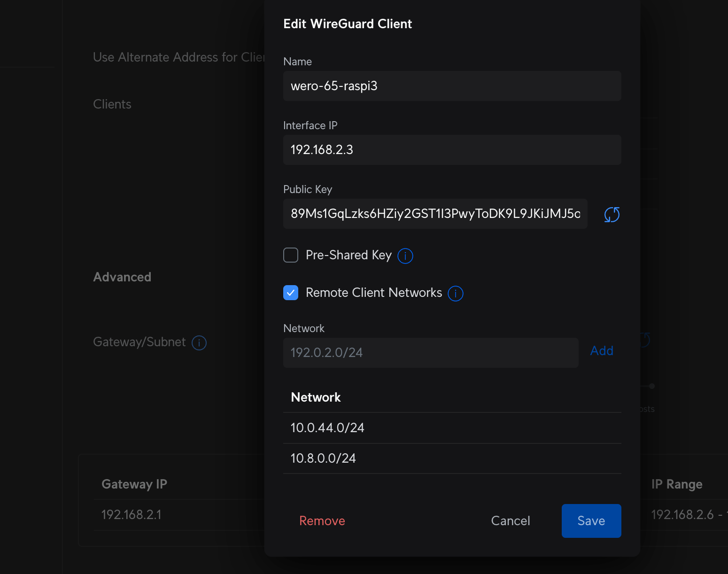Show info about Pre-Shared Key
Image resolution: width=728 pixels, height=574 pixels.
[405, 256]
